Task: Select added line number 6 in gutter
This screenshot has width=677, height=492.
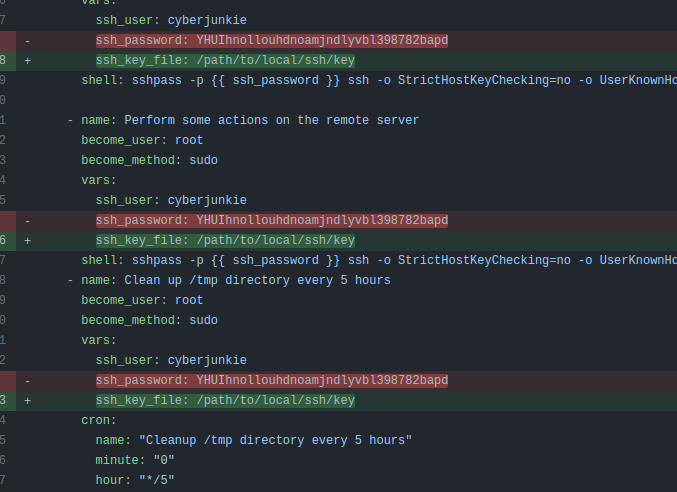Action: [x=4, y=241]
